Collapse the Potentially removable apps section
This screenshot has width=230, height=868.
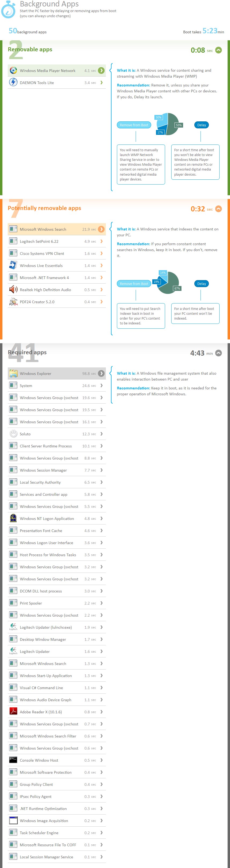pos(218,209)
